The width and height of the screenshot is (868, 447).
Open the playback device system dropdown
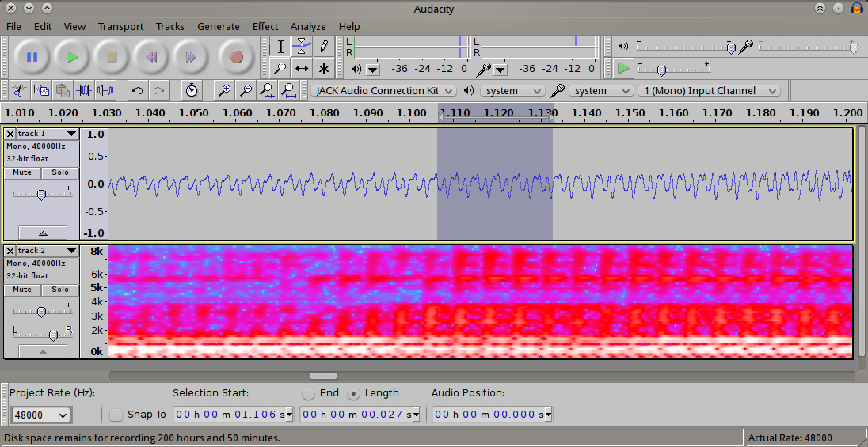point(512,91)
